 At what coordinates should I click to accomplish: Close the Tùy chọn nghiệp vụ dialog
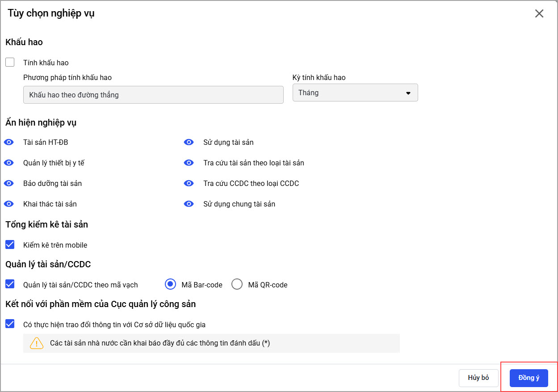539,13
